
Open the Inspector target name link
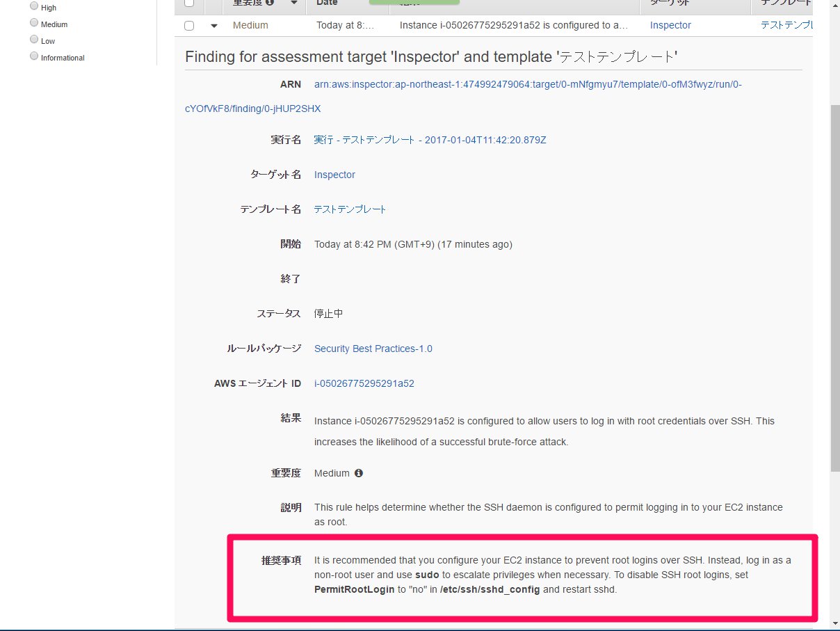334,175
